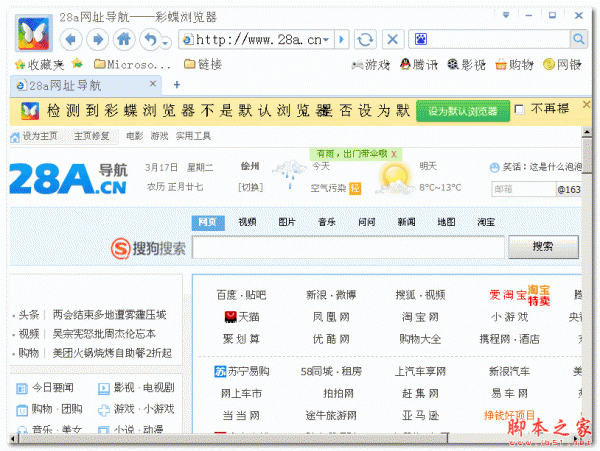The height and width of the screenshot is (451, 600).
Task: Open the 天猫 link
Action: 241,317
